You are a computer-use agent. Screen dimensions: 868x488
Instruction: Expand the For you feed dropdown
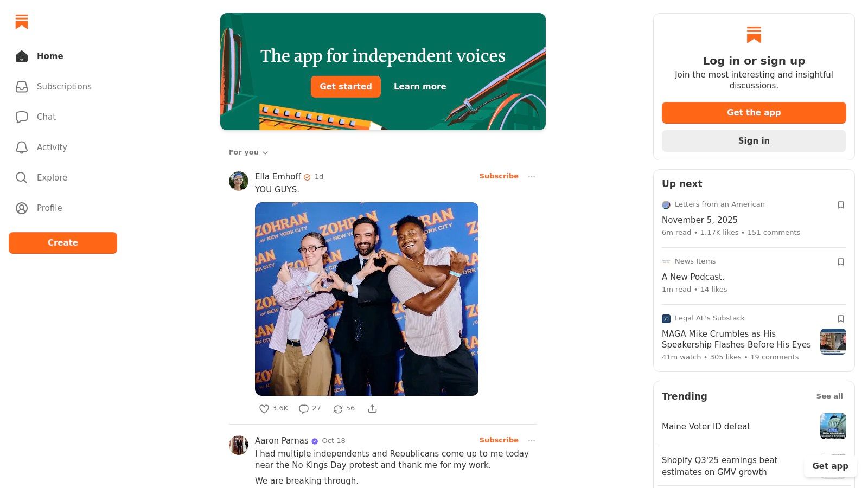248,152
